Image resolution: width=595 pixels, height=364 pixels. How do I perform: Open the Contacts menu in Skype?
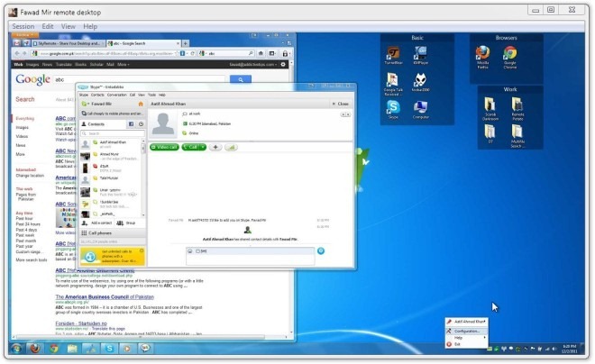coord(97,95)
